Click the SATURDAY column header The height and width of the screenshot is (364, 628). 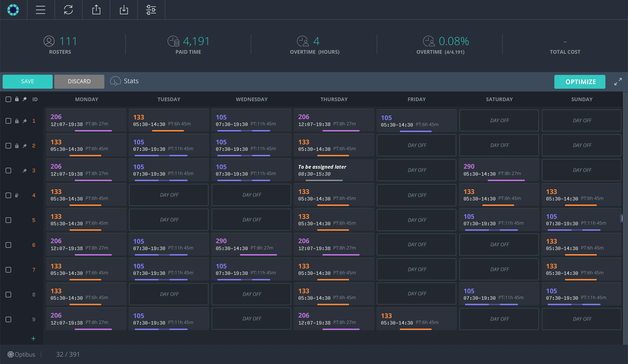[x=499, y=99]
